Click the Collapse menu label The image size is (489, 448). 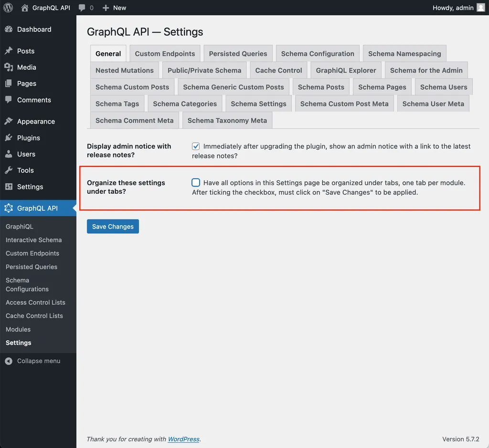click(39, 361)
